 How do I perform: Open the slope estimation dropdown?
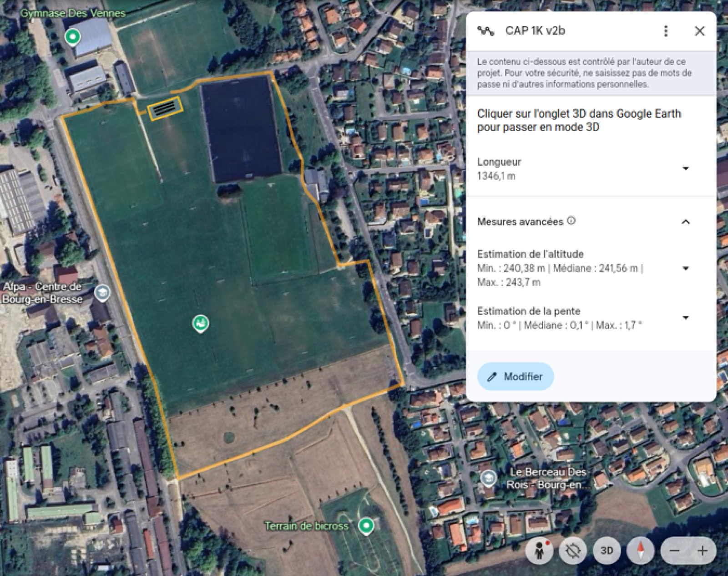(685, 318)
